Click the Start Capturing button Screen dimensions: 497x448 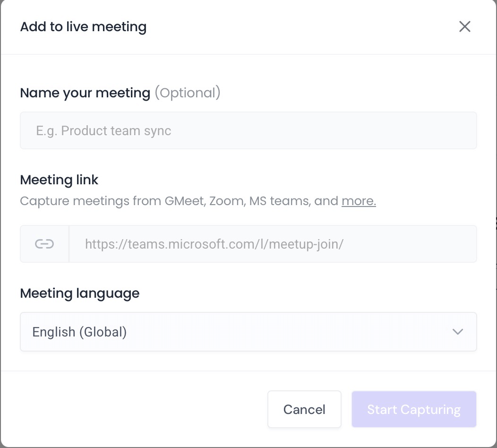(x=414, y=409)
